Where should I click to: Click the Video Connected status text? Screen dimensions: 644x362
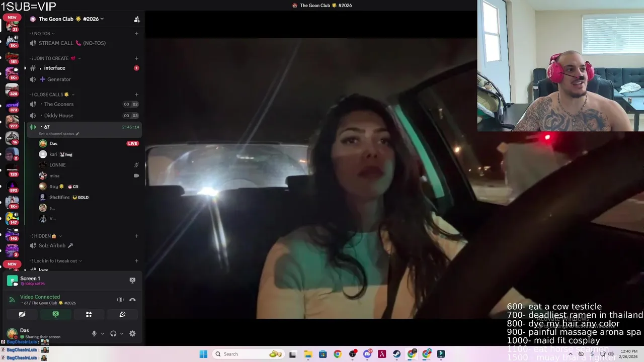pos(40,297)
